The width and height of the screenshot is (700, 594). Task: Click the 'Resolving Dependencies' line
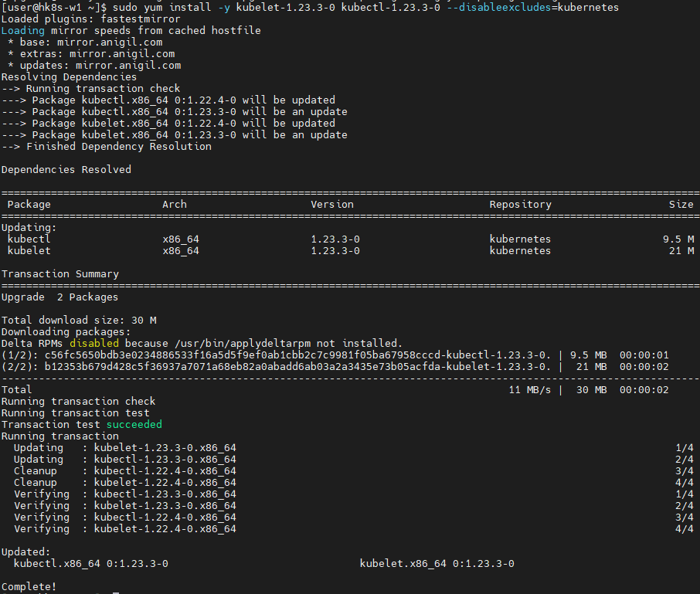coord(69,76)
